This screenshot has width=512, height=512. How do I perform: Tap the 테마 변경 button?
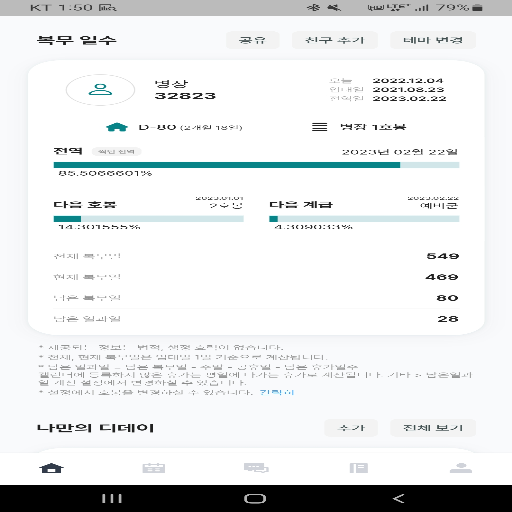(x=433, y=40)
